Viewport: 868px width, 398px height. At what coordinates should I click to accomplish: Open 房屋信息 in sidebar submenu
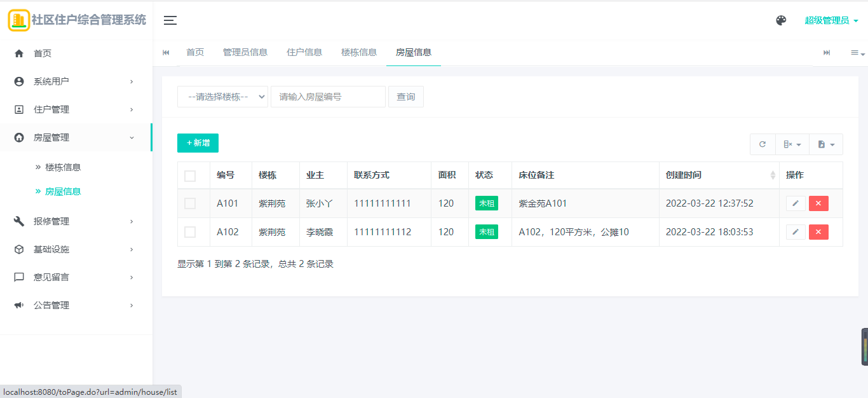click(x=63, y=191)
